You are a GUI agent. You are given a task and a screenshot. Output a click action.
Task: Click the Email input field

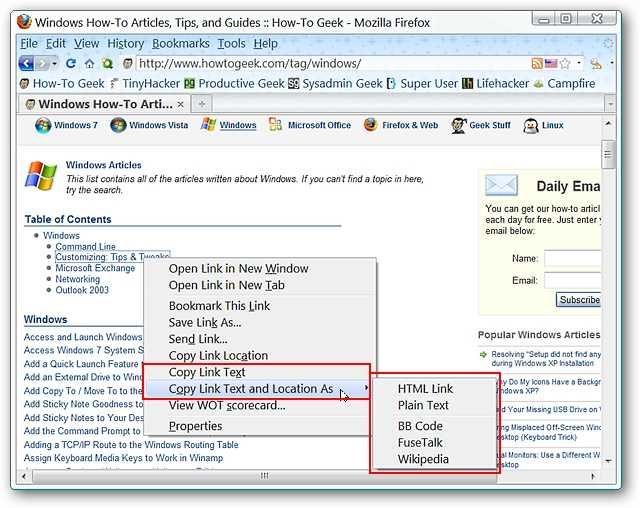click(573, 281)
